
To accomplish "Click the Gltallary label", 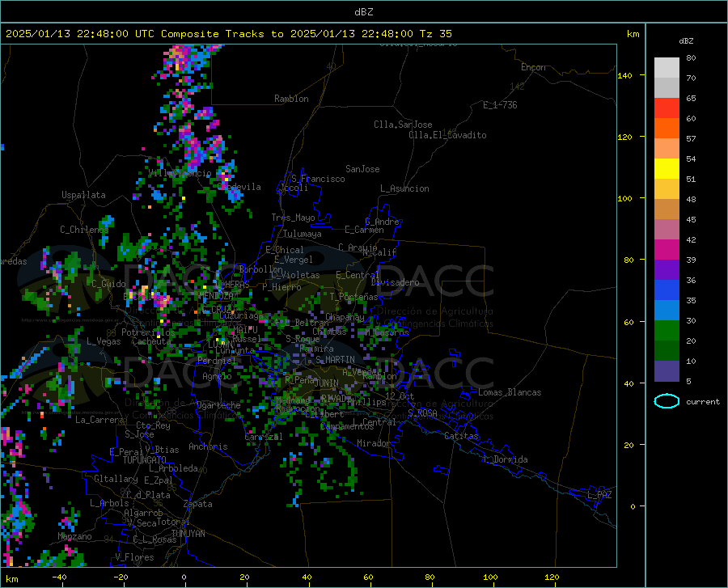I will coord(116,479).
